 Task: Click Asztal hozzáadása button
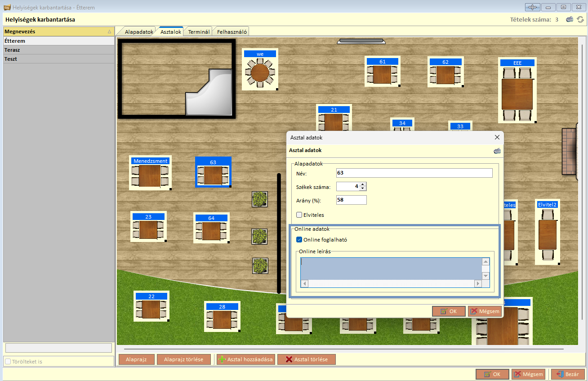click(x=245, y=359)
